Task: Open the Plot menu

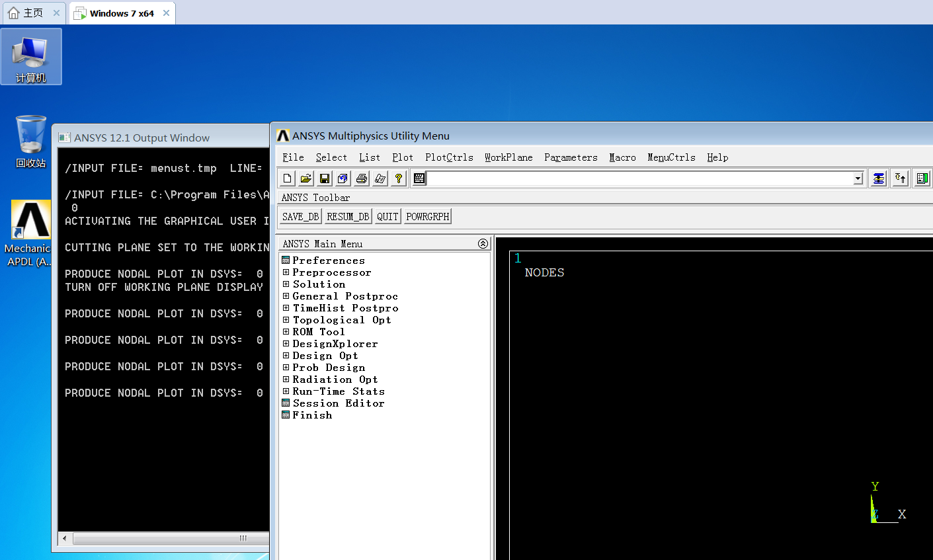Action: [x=403, y=157]
